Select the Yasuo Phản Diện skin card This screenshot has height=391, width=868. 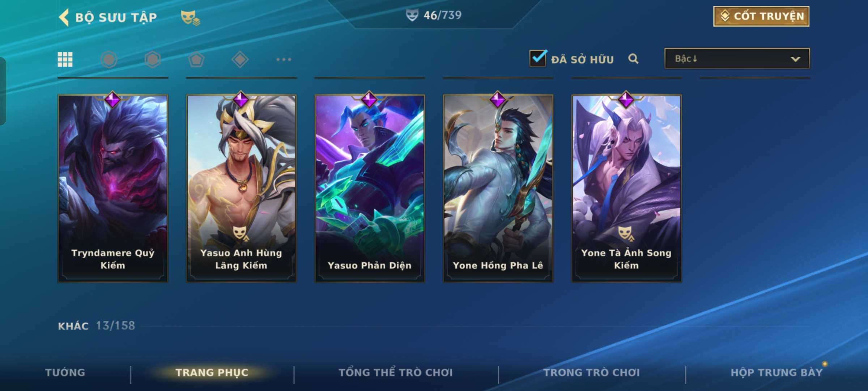pyautogui.click(x=370, y=188)
